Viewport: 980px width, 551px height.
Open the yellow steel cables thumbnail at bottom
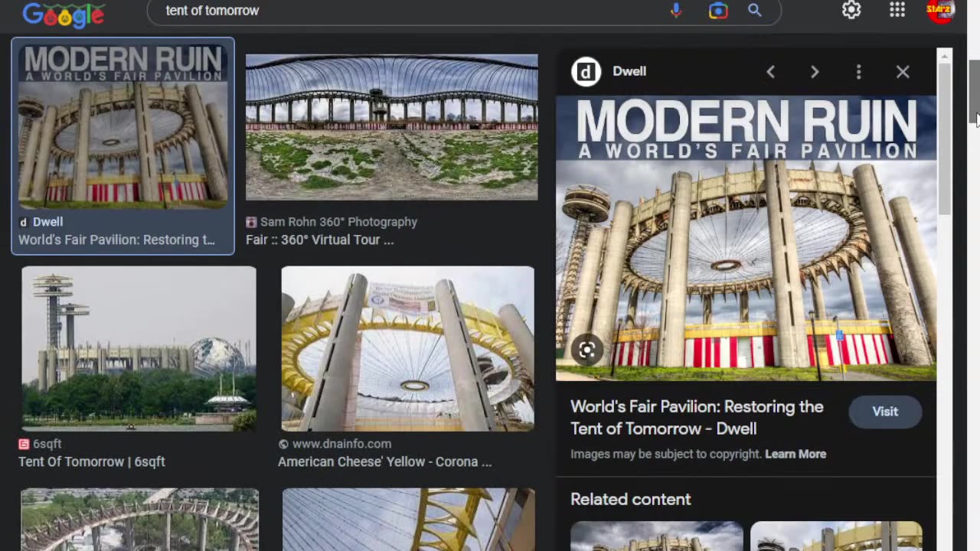point(409,520)
